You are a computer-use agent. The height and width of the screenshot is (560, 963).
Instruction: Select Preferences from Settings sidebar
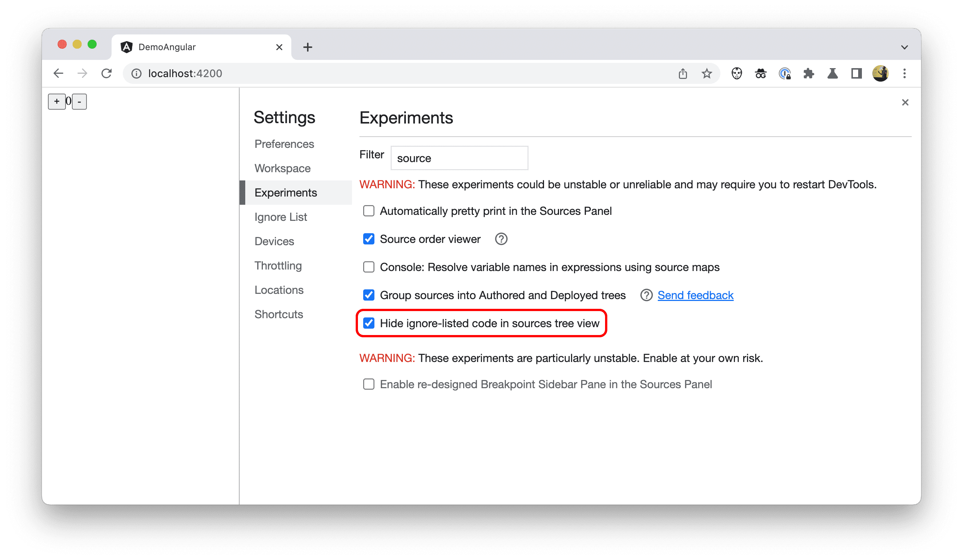(285, 143)
